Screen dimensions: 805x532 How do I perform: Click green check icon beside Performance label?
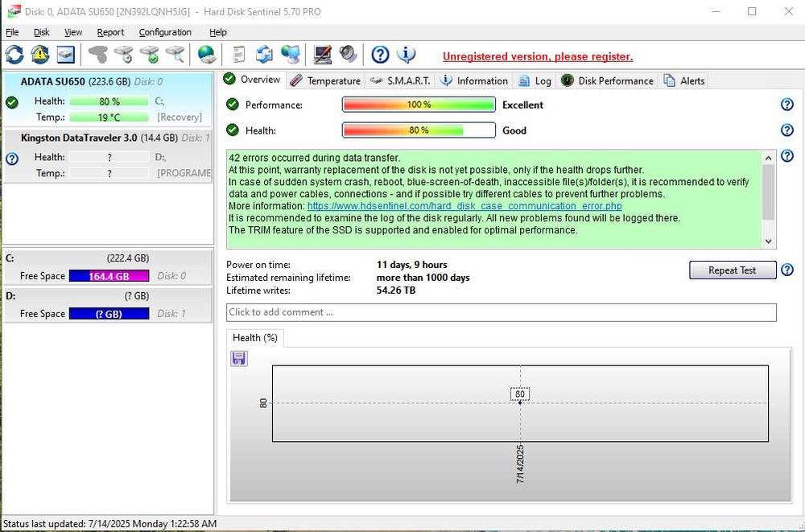[x=233, y=105]
